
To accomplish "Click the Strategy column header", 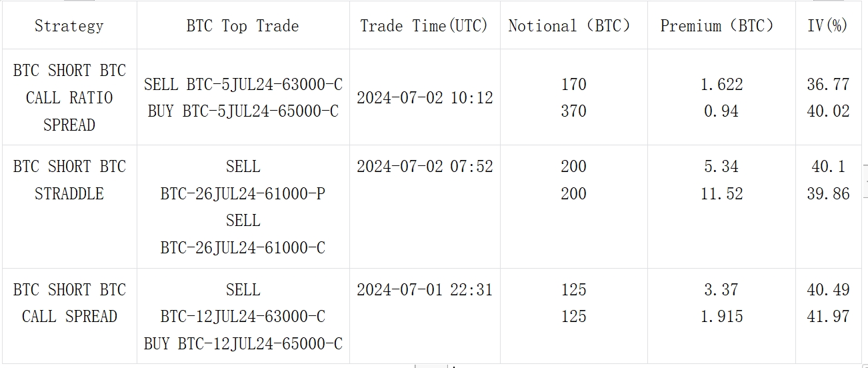I will coord(69,26).
